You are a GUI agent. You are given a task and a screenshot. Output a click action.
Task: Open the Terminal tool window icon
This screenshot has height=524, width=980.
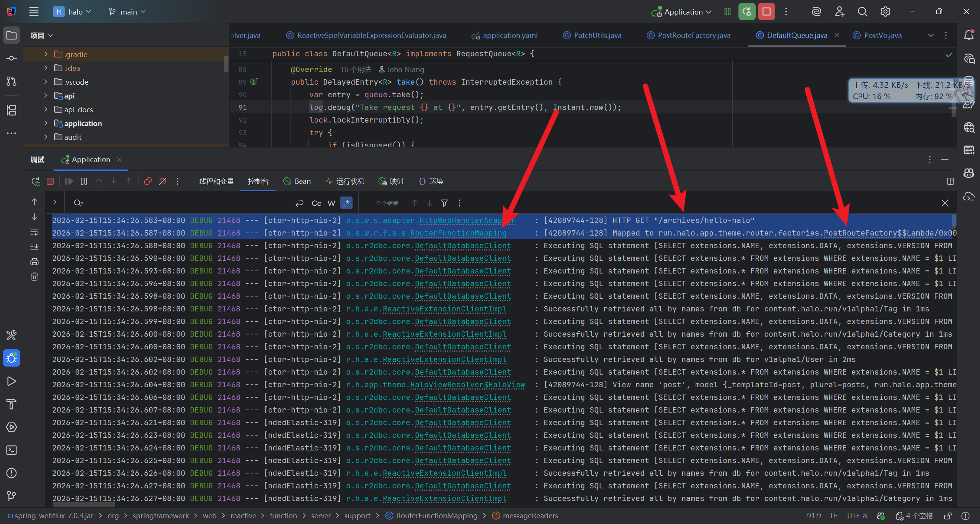point(11,450)
